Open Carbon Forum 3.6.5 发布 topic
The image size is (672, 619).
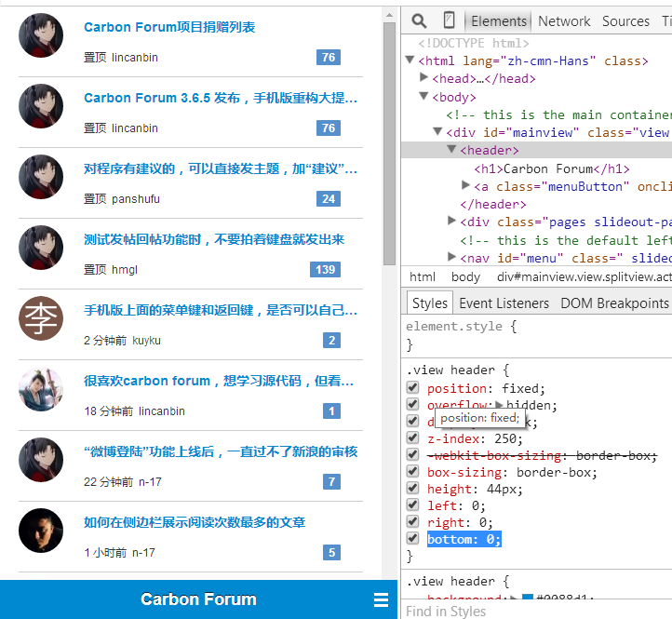[221, 98]
